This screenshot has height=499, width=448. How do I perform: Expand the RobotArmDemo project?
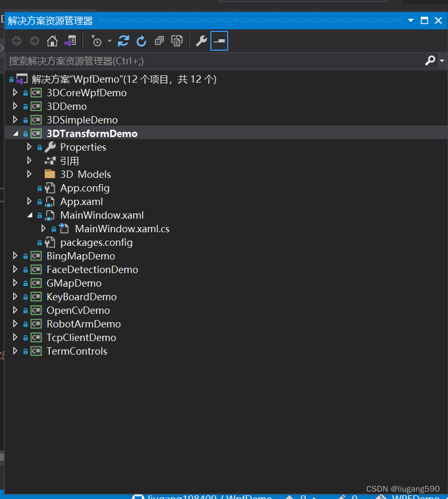click(x=15, y=324)
